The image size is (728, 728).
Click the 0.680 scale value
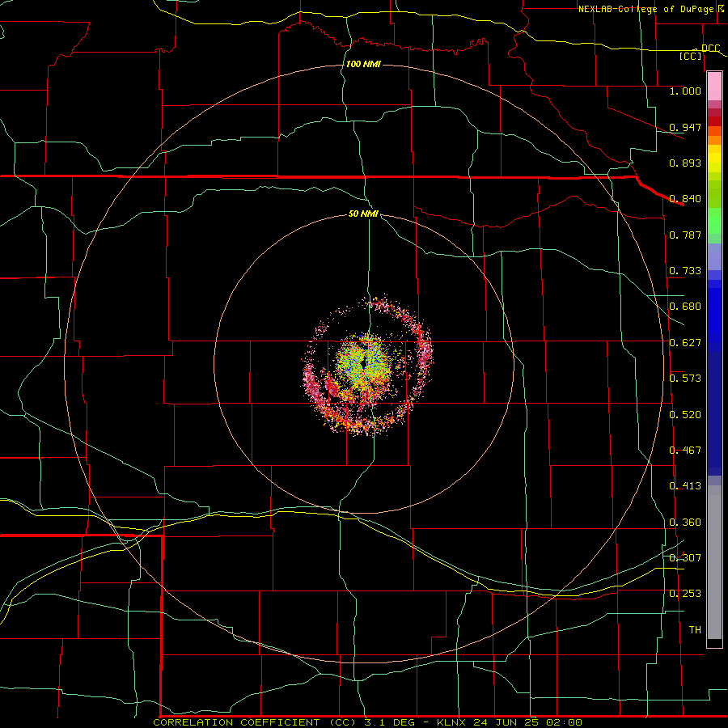(685, 307)
